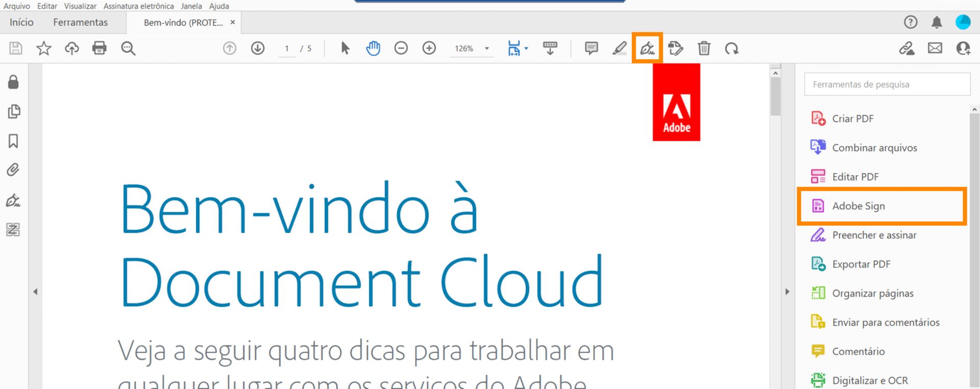Open the Arquivo menu
This screenshot has height=389, width=980.
click(16, 6)
